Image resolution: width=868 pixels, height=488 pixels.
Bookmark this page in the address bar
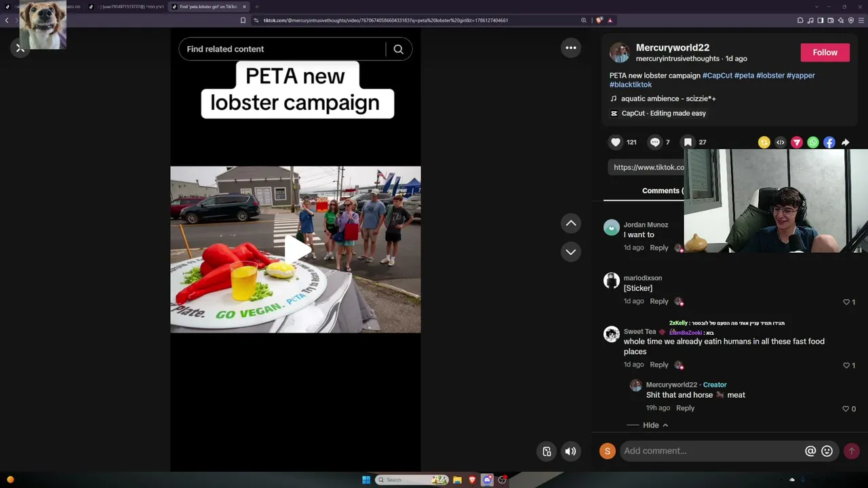point(243,20)
